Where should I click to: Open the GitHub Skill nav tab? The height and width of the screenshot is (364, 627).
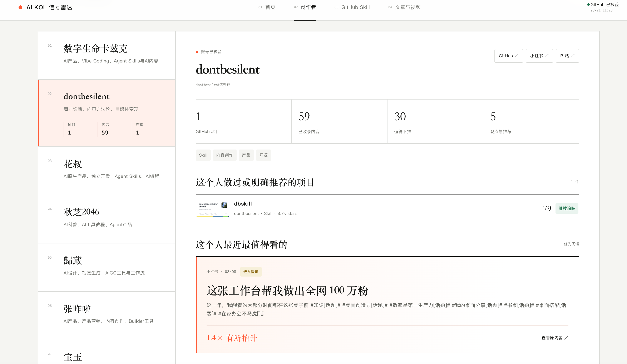pos(352,7)
